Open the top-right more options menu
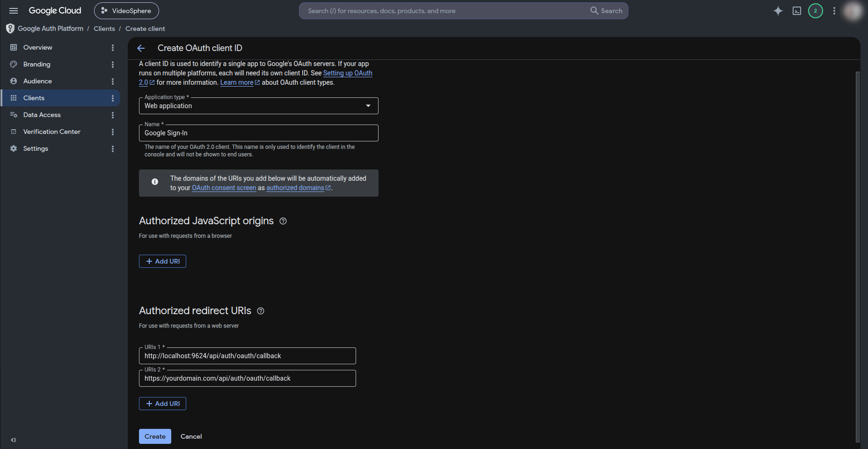868x449 pixels. (834, 11)
